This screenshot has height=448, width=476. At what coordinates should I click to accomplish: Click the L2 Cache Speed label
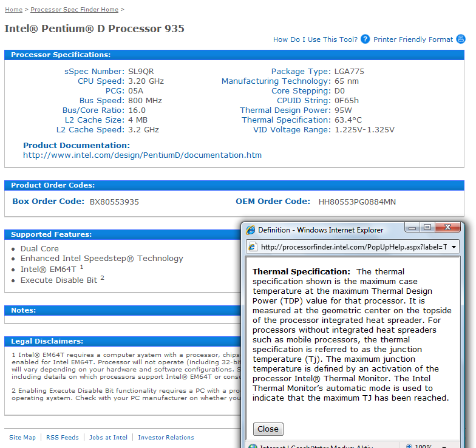click(x=90, y=130)
